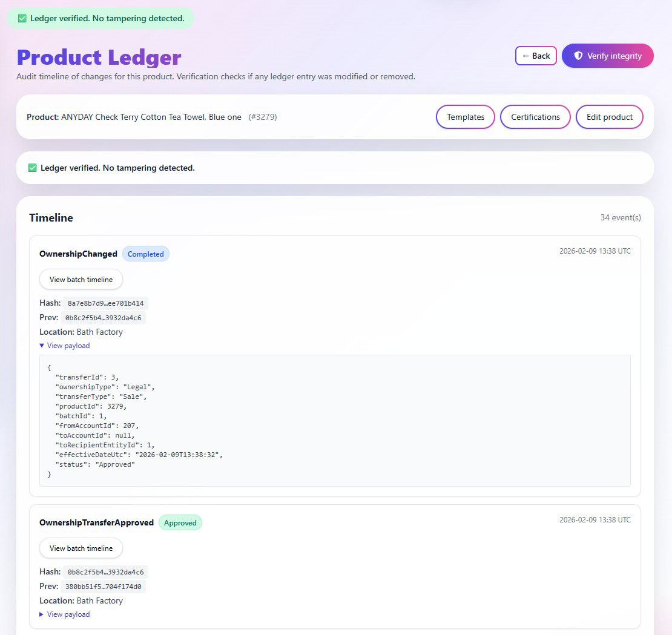This screenshot has height=635, width=672.
Task: Click hash value 8a7e8b7d9…ee701b414
Action: pos(106,303)
